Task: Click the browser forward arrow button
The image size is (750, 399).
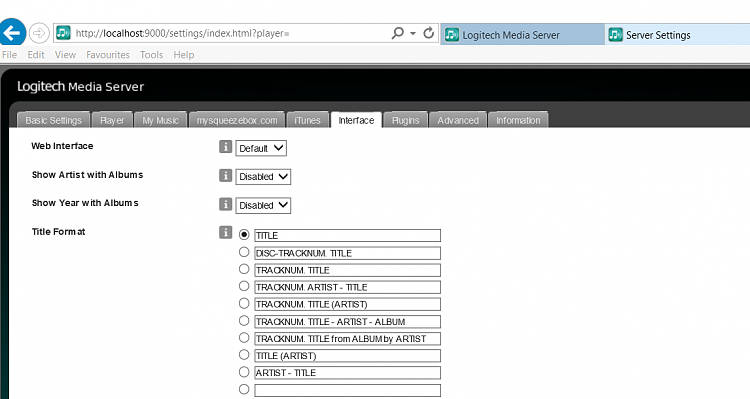Action: click(39, 33)
